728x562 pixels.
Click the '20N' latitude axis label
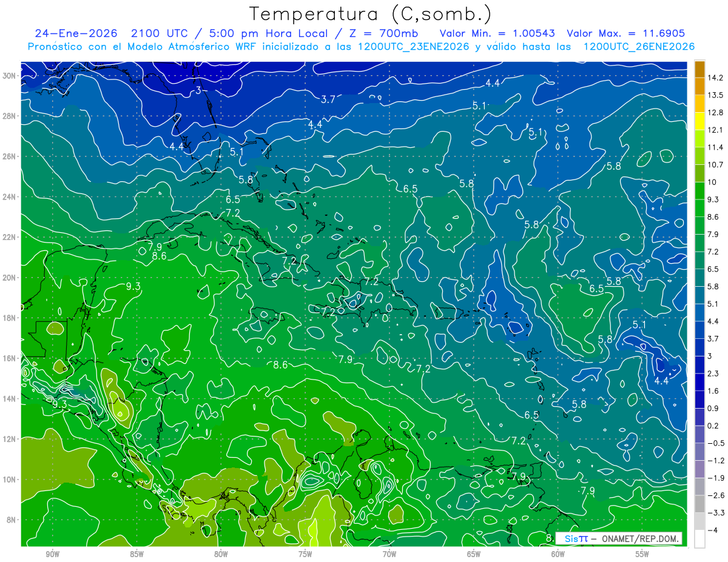point(10,277)
